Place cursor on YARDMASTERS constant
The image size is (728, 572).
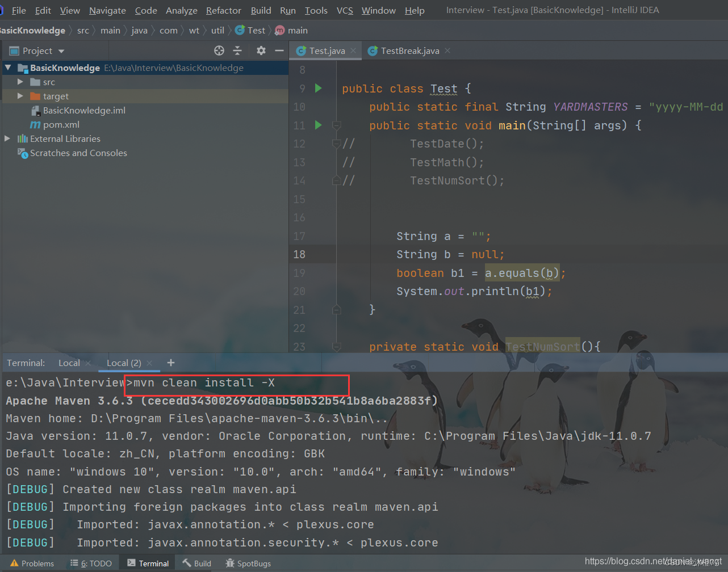point(591,107)
